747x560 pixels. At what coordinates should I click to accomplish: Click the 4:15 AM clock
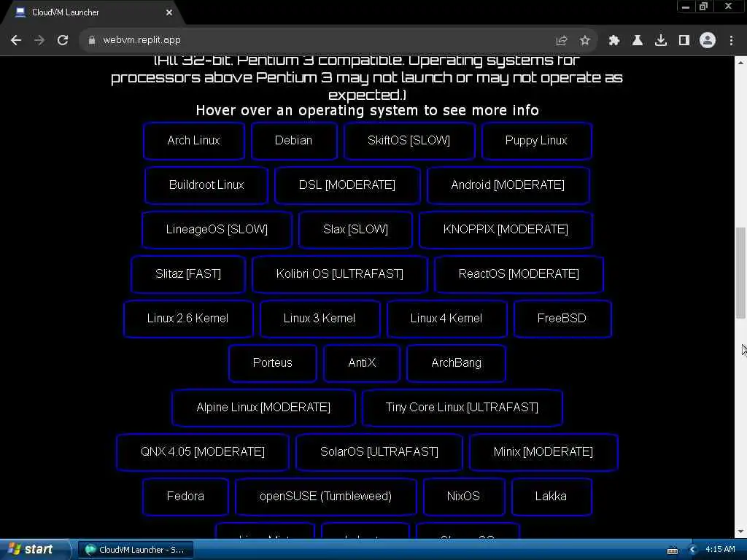720,550
